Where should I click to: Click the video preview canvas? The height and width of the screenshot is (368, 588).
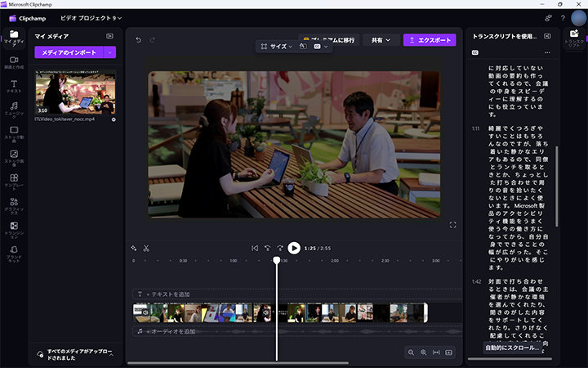pyautogui.click(x=294, y=145)
